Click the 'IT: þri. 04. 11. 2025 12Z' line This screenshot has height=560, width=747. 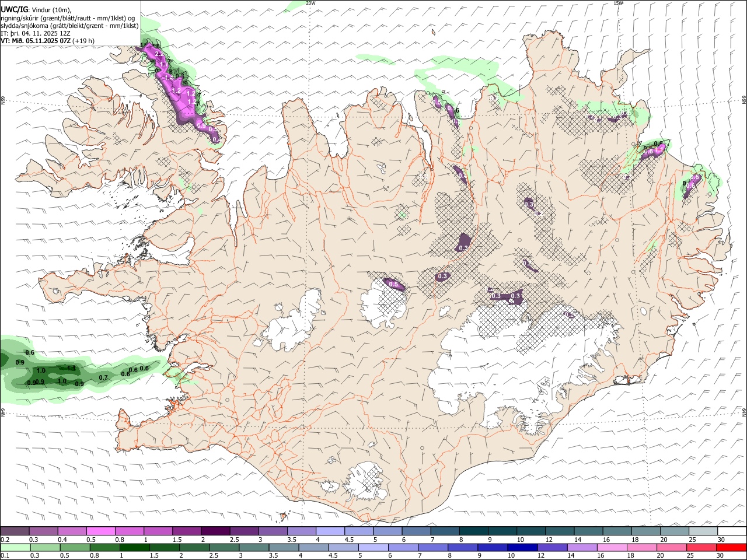36,33
